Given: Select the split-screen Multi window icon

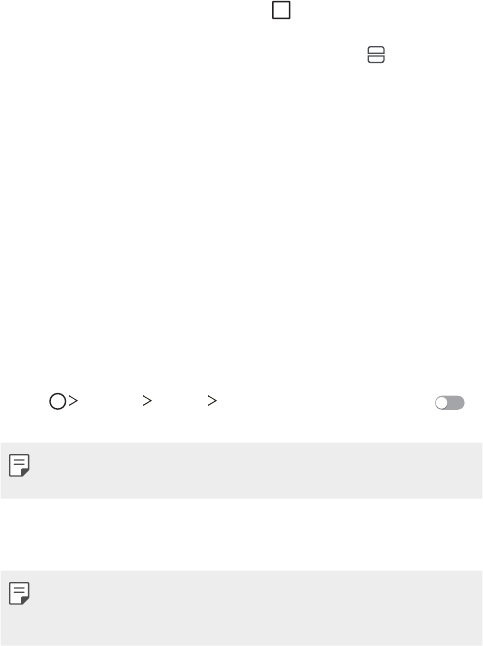Looking at the screenshot, I should 376,54.
